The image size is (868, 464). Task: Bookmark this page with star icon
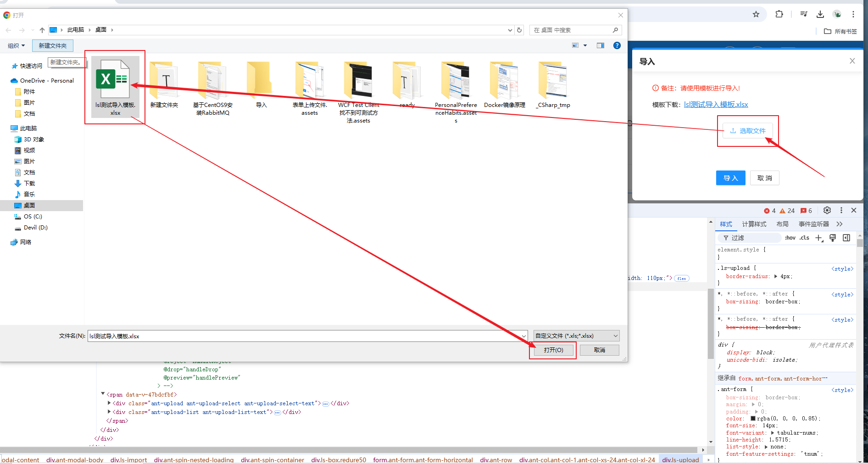coord(756,14)
